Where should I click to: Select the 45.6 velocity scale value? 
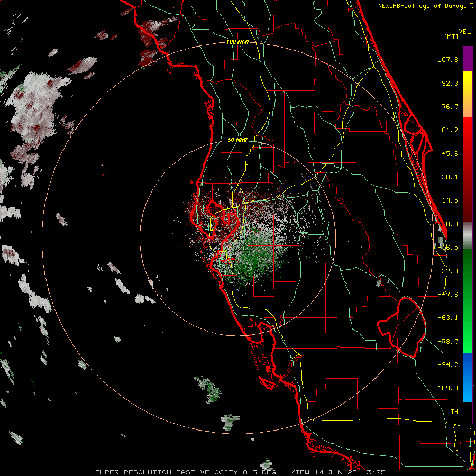tap(450, 153)
